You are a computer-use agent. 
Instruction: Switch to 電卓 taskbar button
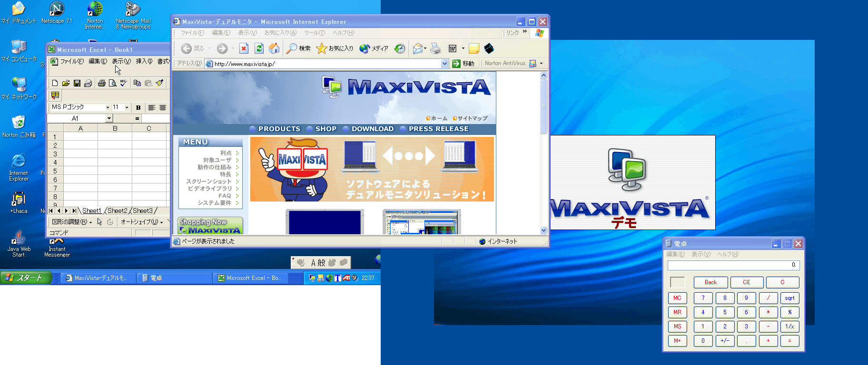click(174, 278)
